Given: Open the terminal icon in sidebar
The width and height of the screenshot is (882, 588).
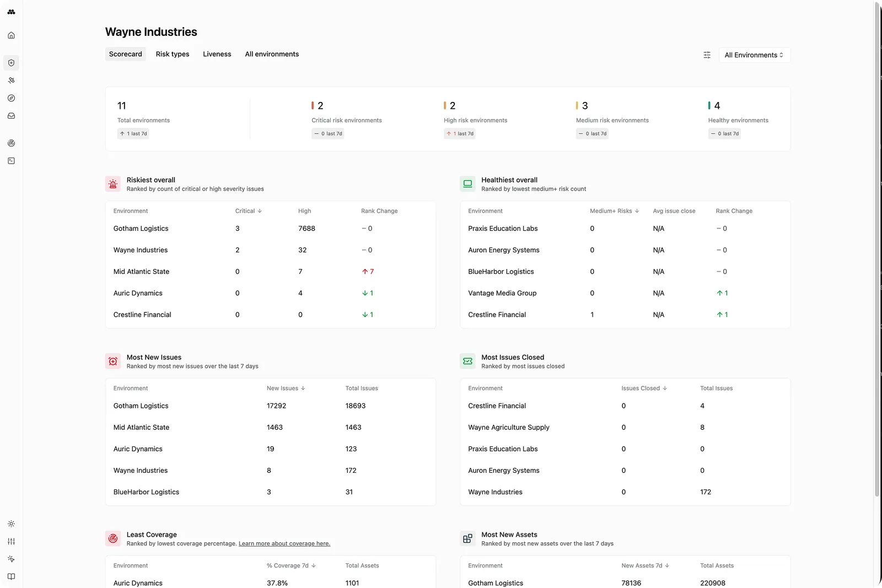Looking at the screenshot, I should point(11,161).
